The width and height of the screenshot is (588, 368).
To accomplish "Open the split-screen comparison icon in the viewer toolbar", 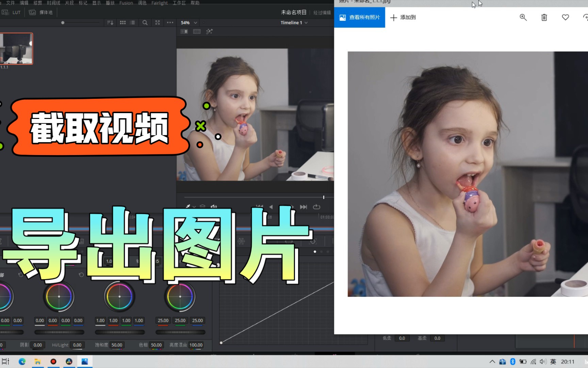I will coord(184,31).
